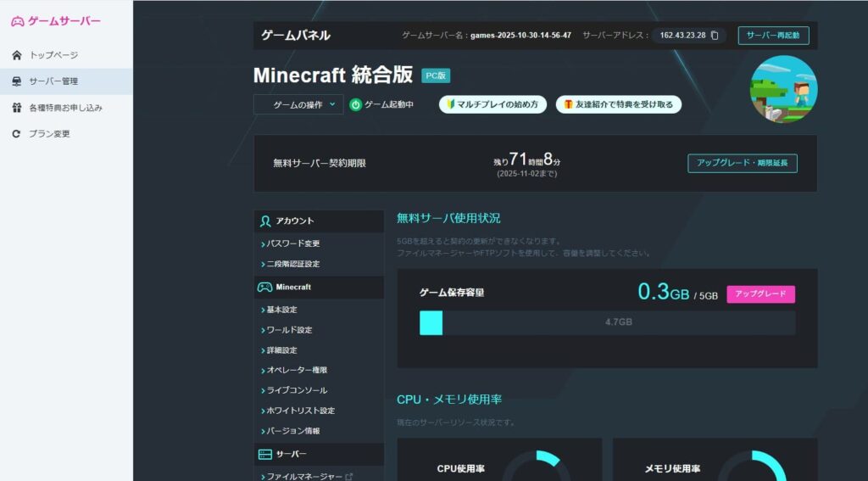868x481 pixels.
Task: Select サーバー管理 in sidebar
Action: pos(66,81)
